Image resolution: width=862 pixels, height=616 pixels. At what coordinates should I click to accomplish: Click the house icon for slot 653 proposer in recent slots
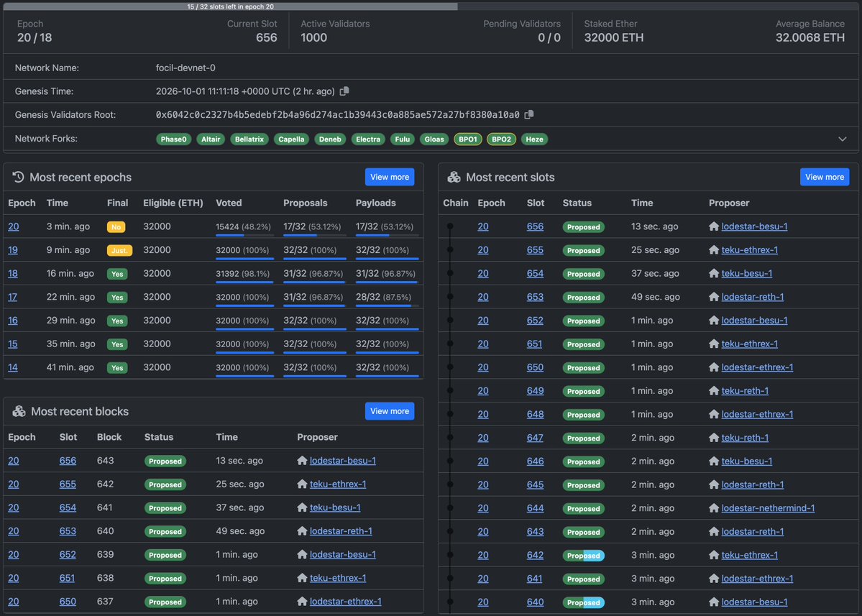pos(714,297)
